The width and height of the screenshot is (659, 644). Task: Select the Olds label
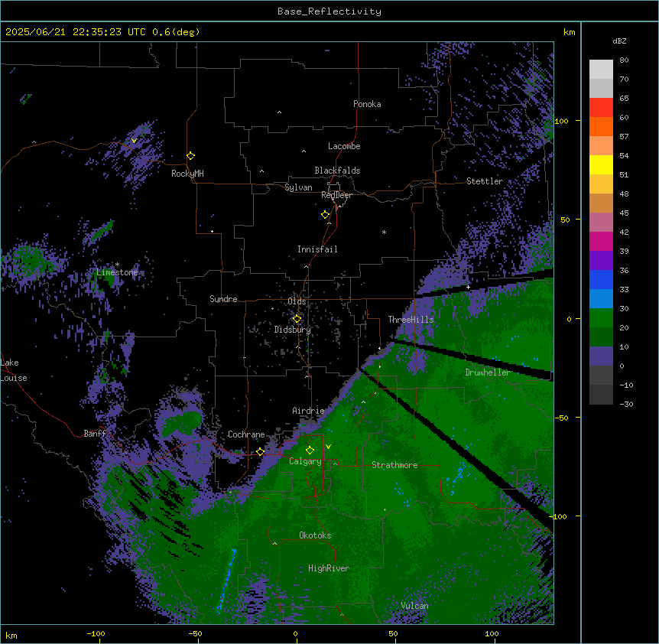point(297,301)
